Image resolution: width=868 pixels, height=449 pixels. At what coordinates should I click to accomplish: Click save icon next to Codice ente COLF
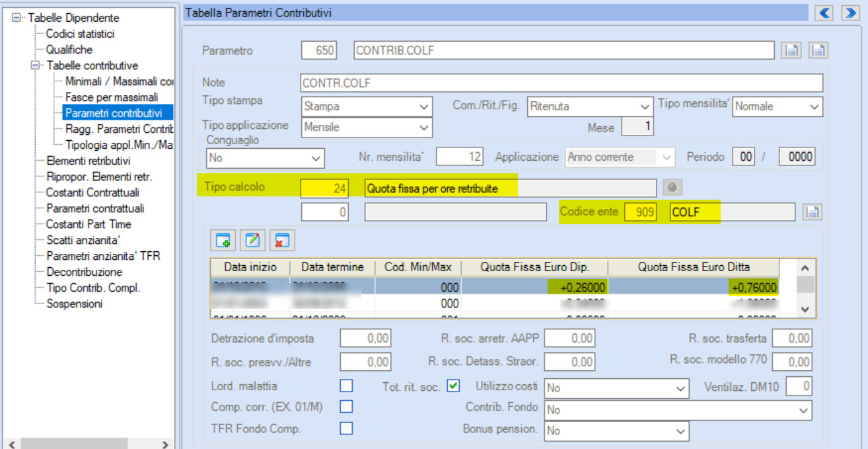pos(813,212)
